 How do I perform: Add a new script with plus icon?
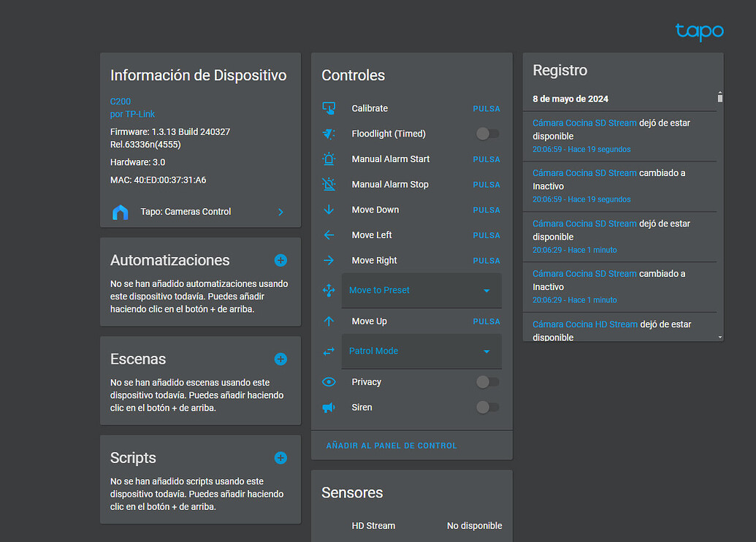coord(280,458)
